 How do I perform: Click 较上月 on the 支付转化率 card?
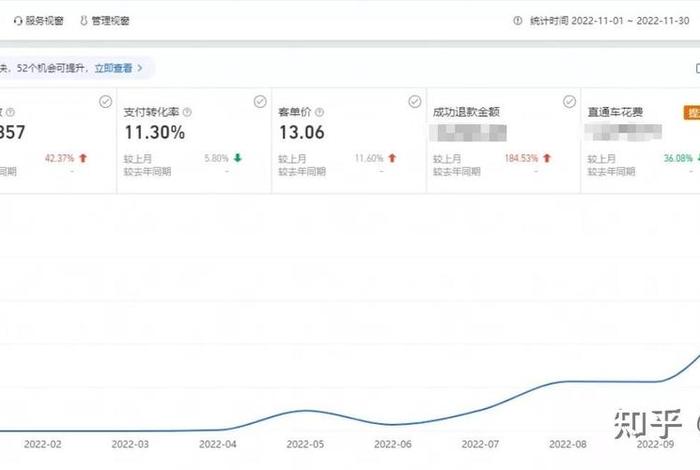(x=138, y=159)
